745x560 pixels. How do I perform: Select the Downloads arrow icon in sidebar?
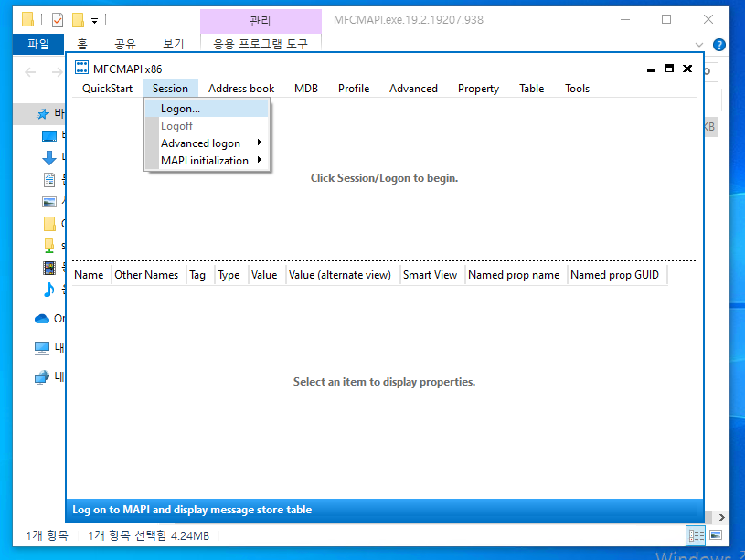49,158
